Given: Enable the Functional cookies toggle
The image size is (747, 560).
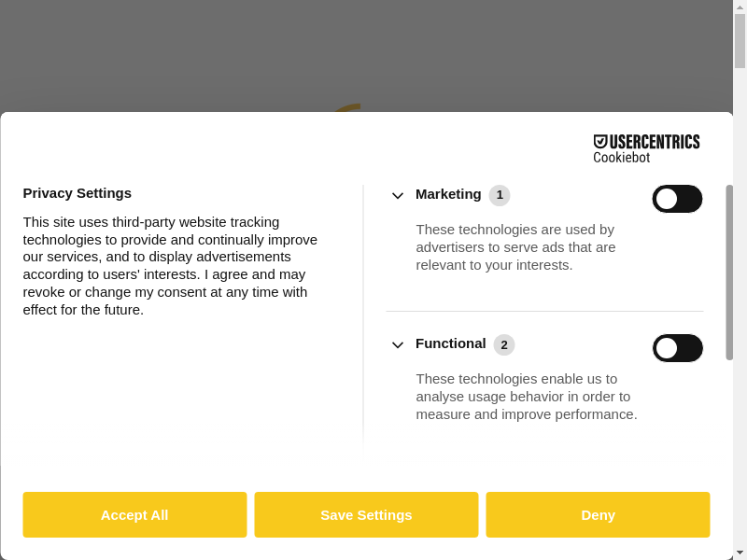Looking at the screenshot, I should [677, 348].
